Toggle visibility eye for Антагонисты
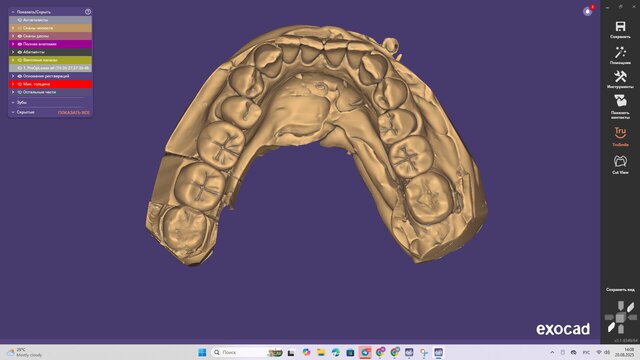Image resolution: width=640 pixels, height=360 pixels. (20, 20)
